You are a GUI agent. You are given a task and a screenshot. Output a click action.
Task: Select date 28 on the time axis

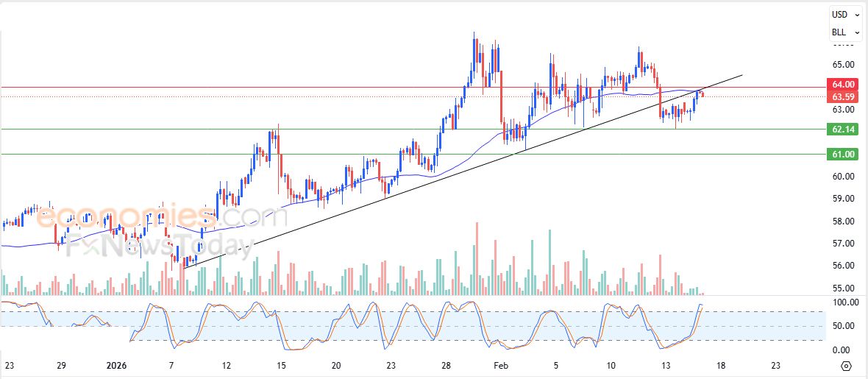[x=445, y=365]
